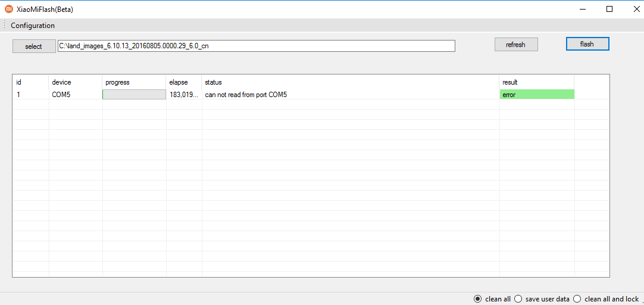Select the clean all radio option

tap(492, 299)
